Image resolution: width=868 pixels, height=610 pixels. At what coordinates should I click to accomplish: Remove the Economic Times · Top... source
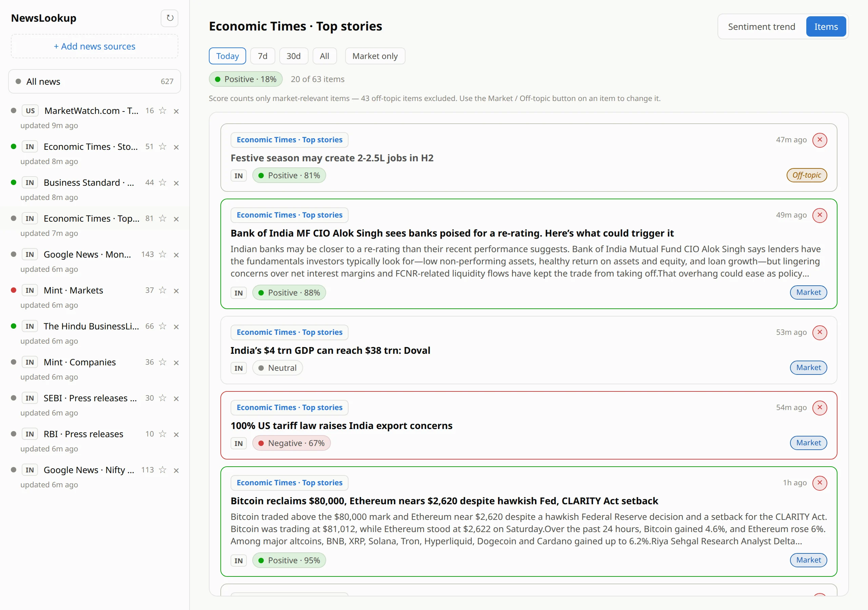[x=176, y=219]
